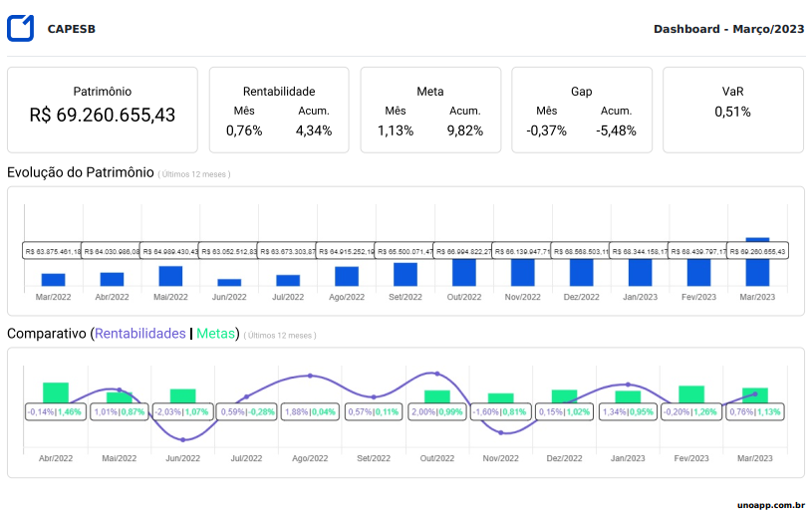The width and height of the screenshot is (812, 512).
Task: Click the Jun/2022 patrimônio bar
Action: coord(229,282)
